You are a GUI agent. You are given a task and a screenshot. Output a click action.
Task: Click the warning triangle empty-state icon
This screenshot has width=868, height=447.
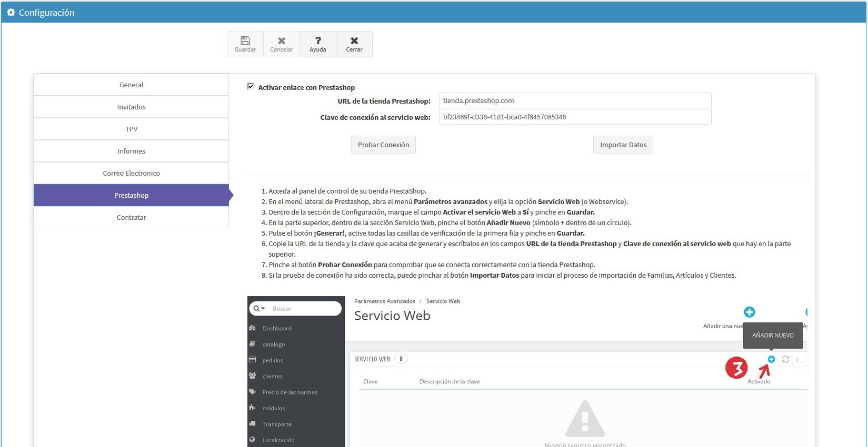click(x=585, y=419)
